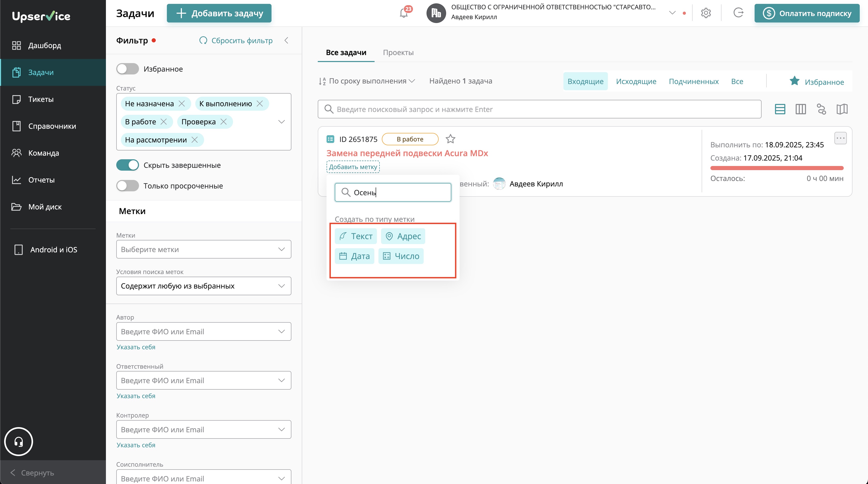Click the label search field containing 'Осень'
The image size is (868, 484).
(393, 192)
